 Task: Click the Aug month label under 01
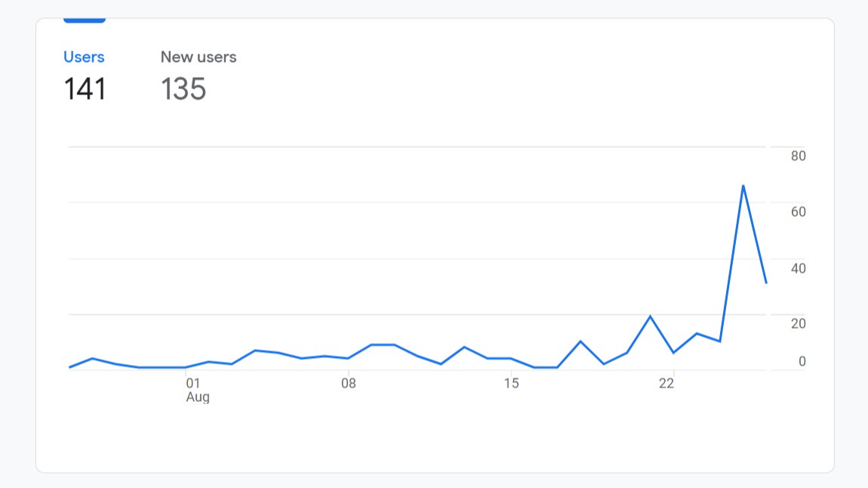tap(198, 397)
